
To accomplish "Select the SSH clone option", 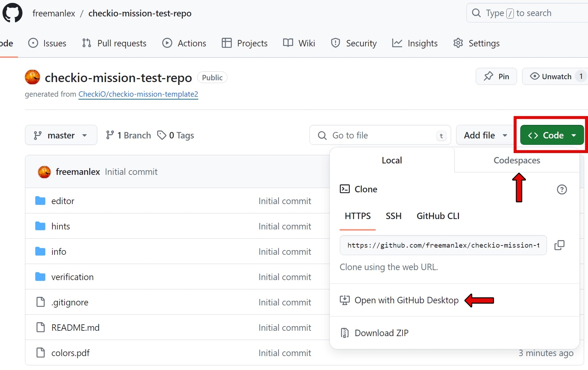I will (x=394, y=216).
